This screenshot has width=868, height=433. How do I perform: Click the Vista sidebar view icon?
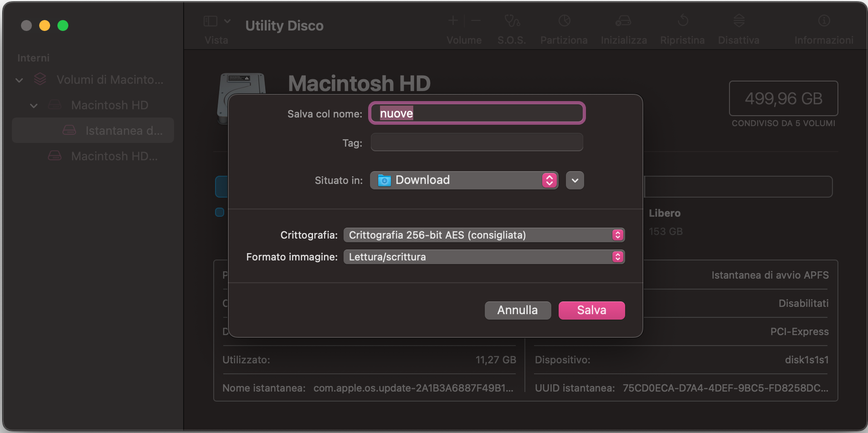(x=210, y=21)
